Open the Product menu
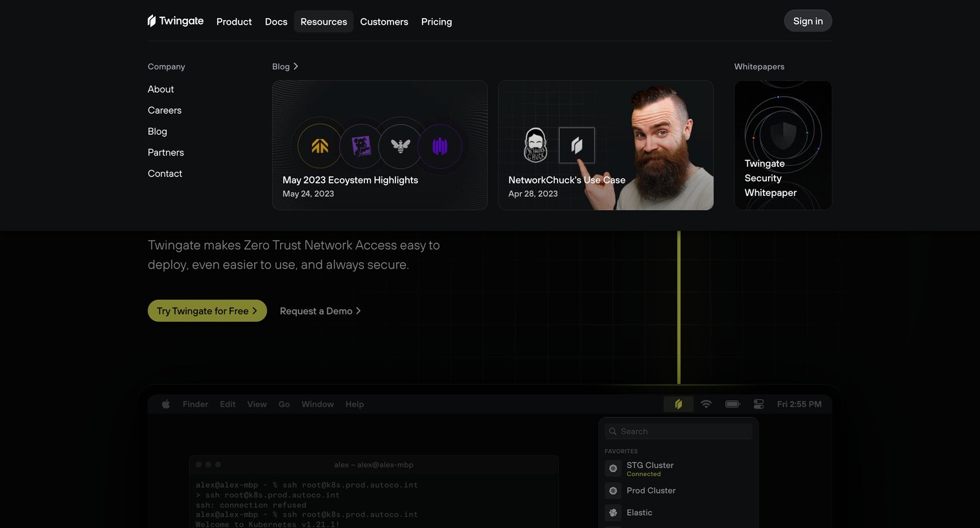This screenshot has width=980, height=528. coord(234,21)
